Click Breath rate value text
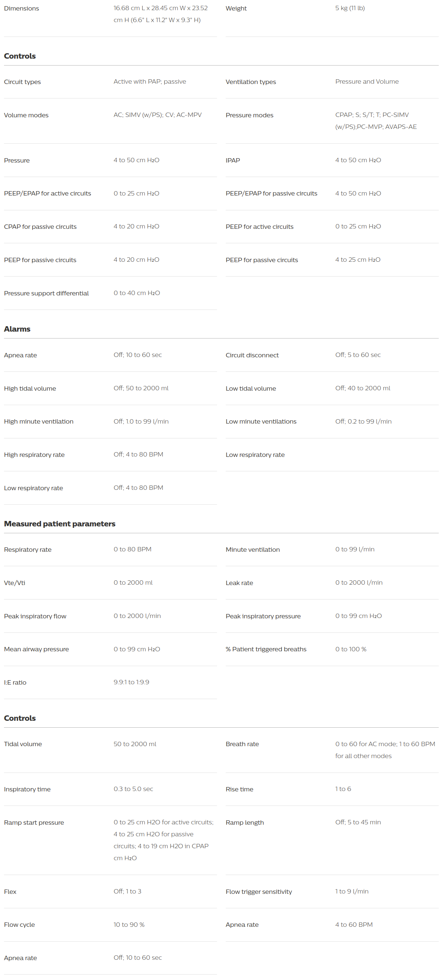The image size is (442, 980). point(385,750)
